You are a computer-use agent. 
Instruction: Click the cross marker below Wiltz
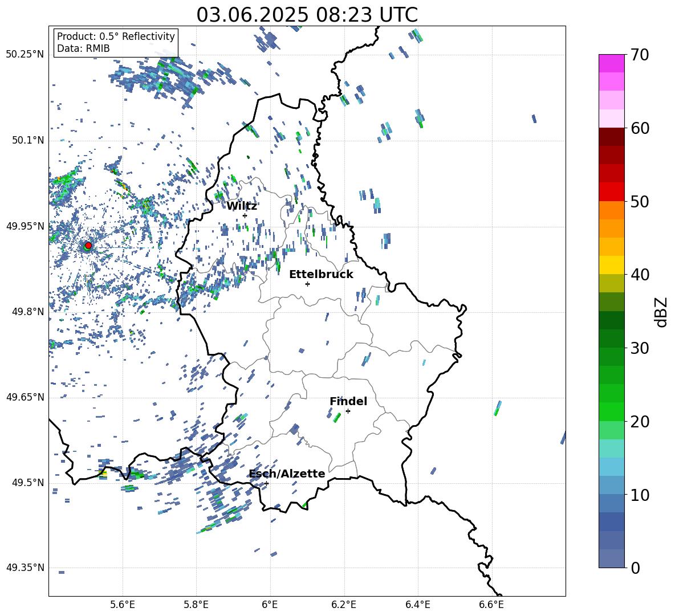(x=245, y=215)
